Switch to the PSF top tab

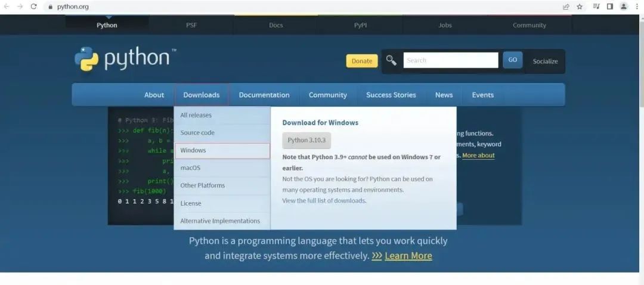pyautogui.click(x=191, y=25)
